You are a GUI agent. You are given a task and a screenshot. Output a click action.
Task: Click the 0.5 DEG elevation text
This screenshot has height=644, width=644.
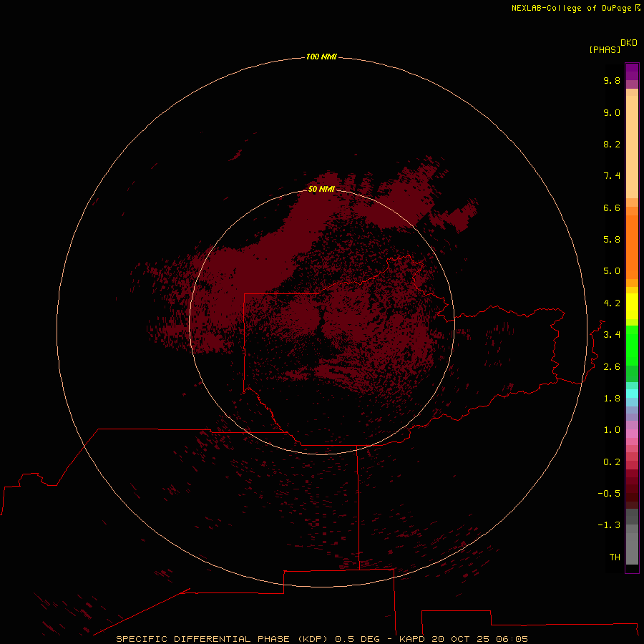click(358, 639)
